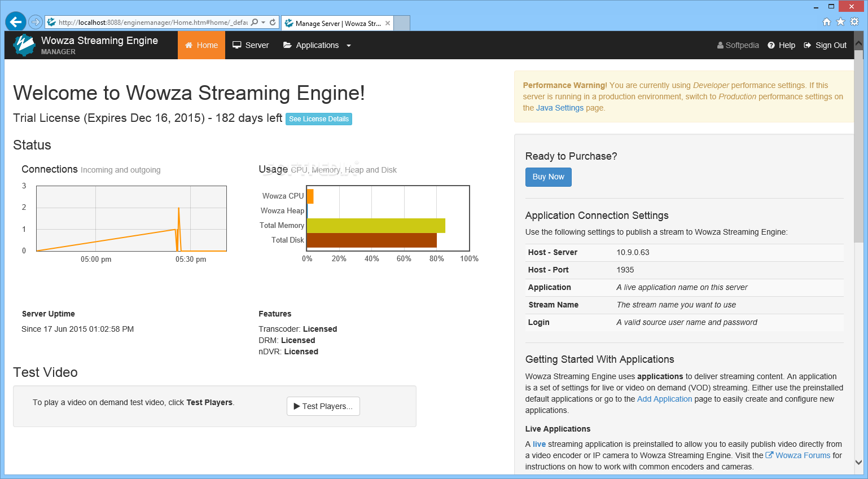Image resolution: width=868 pixels, height=479 pixels.
Task: Click the external link icon beside Wowza Forums
Action: pos(770,455)
